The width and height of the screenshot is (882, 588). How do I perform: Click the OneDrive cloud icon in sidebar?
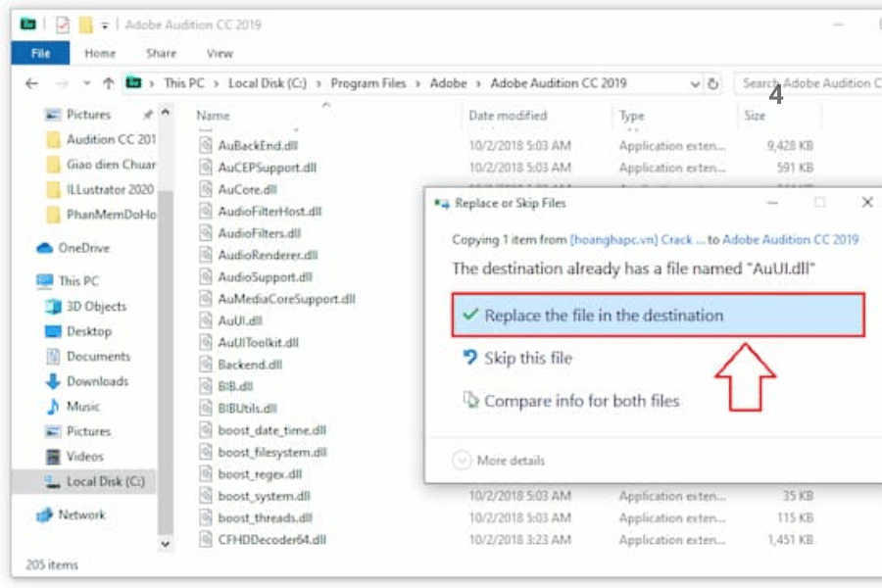point(45,248)
